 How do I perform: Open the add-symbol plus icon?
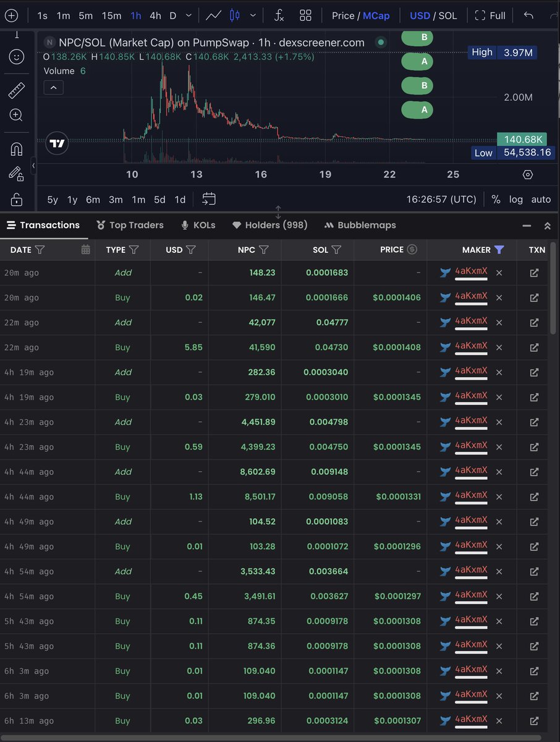tap(11, 15)
